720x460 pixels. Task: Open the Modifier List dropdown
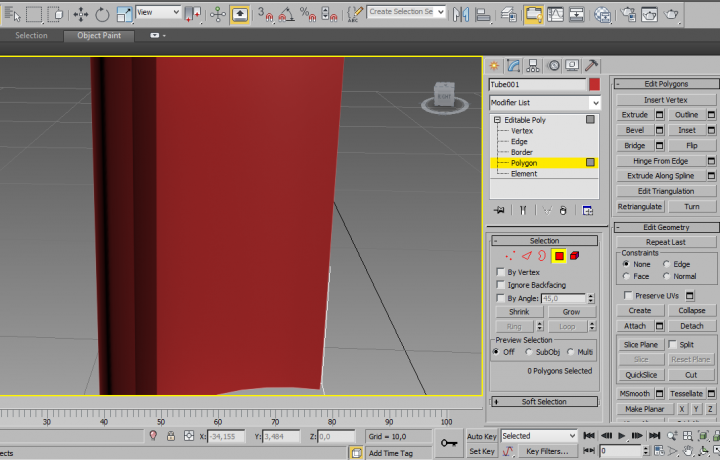[544, 103]
